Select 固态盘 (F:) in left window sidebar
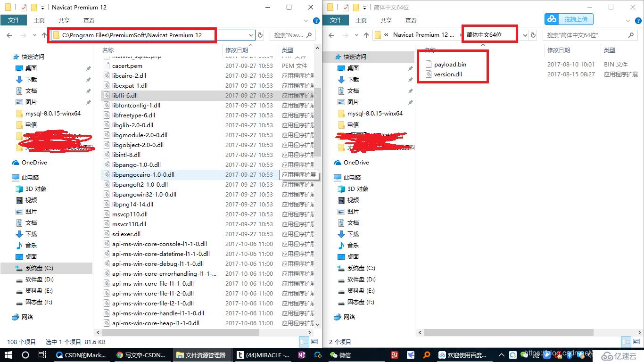Image resolution: width=644 pixels, height=362 pixels. pos(39,302)
